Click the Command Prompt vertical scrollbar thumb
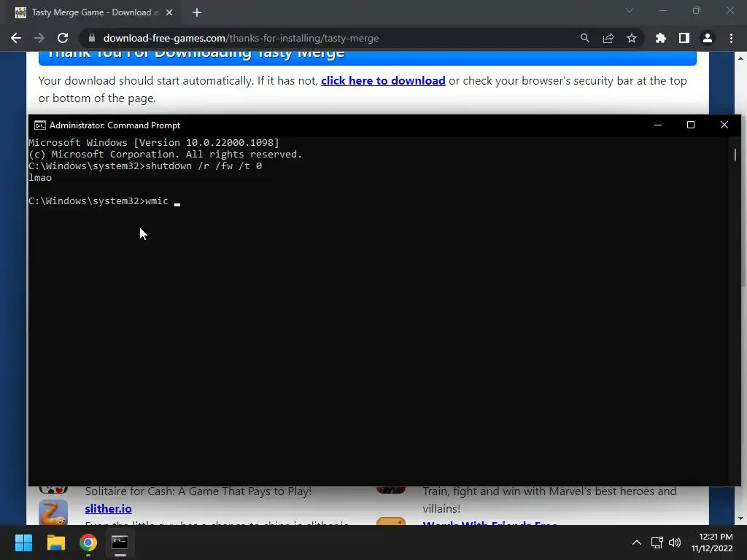 pos(735,155)
